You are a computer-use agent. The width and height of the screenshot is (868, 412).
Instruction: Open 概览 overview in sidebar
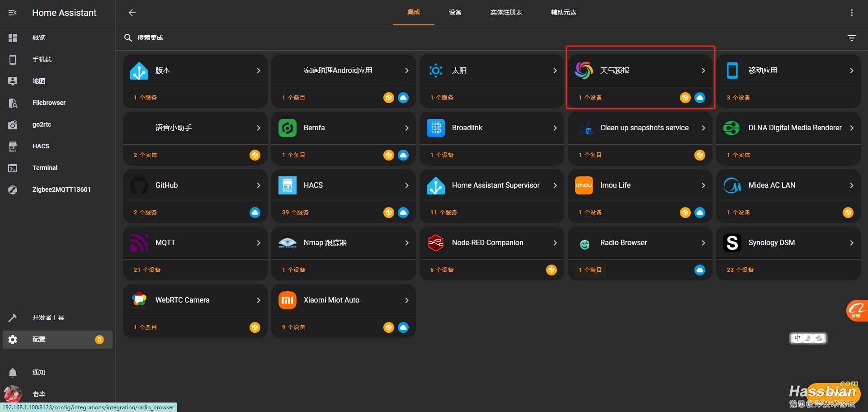pyautogui.click(x=57, y=38)
